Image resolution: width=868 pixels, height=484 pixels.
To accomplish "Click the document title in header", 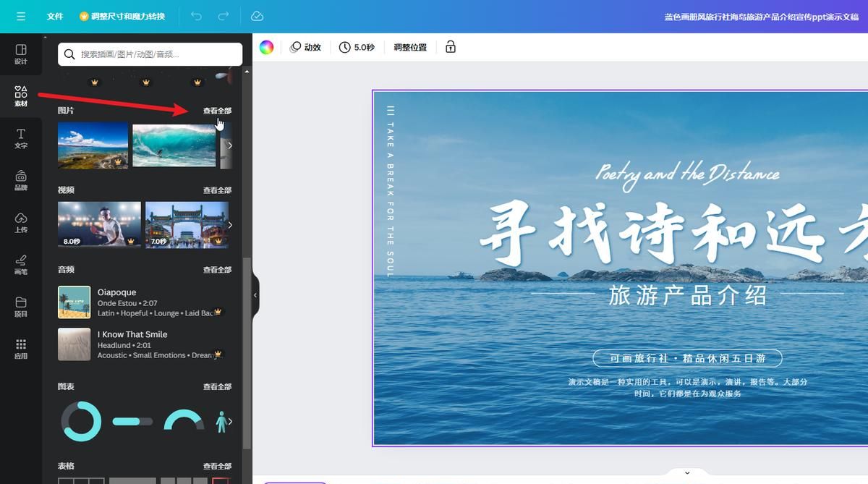I will pos(762,16).
